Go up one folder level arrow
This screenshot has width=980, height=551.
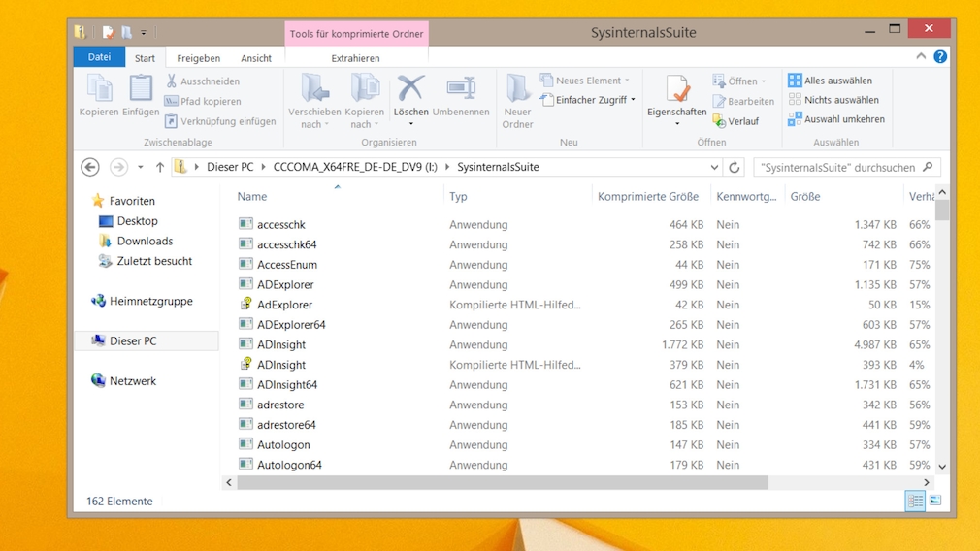point(160,167)
